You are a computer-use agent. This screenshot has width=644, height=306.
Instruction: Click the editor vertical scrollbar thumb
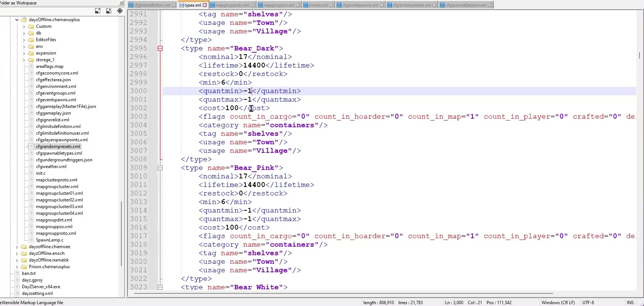point(639,55)
